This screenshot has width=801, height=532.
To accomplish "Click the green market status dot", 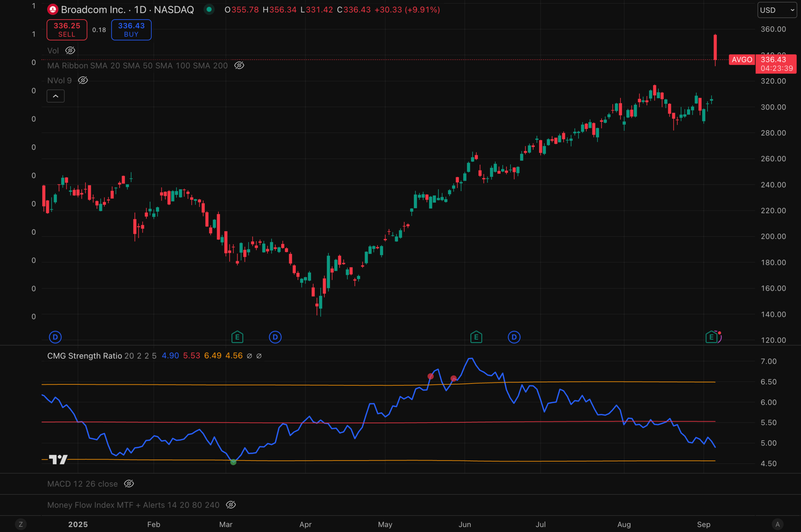I will coord(209,9).
